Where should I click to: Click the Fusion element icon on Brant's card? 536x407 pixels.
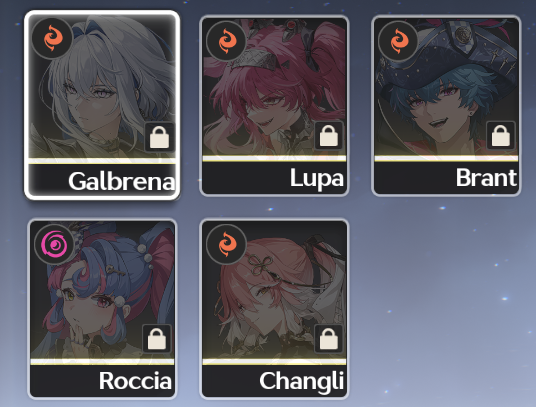(x=398, y=41)
